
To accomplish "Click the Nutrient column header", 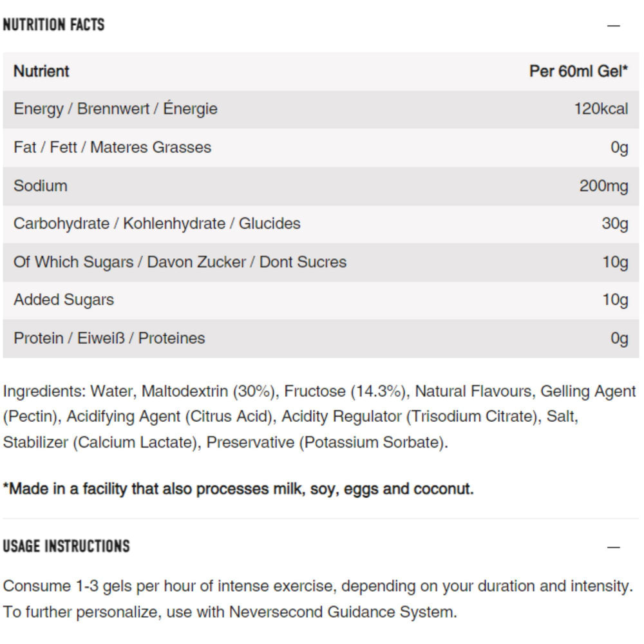I will [41, 71].
